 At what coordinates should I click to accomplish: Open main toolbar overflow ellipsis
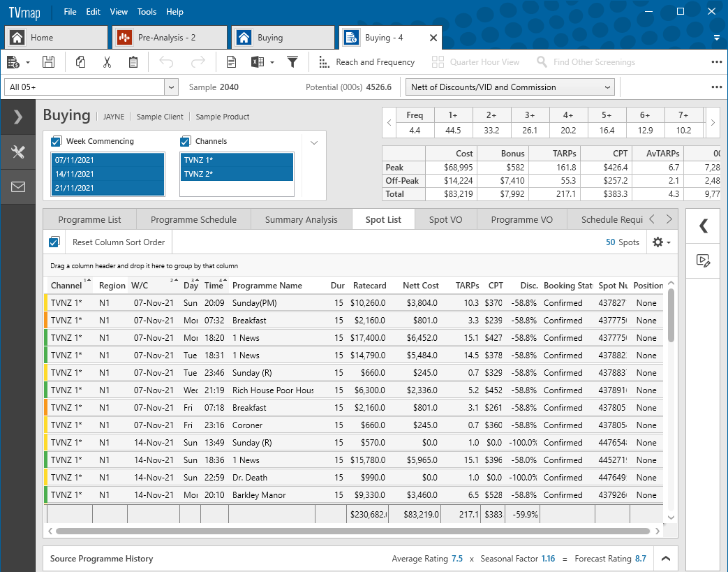pyautogui.click(x=717, y=61)
